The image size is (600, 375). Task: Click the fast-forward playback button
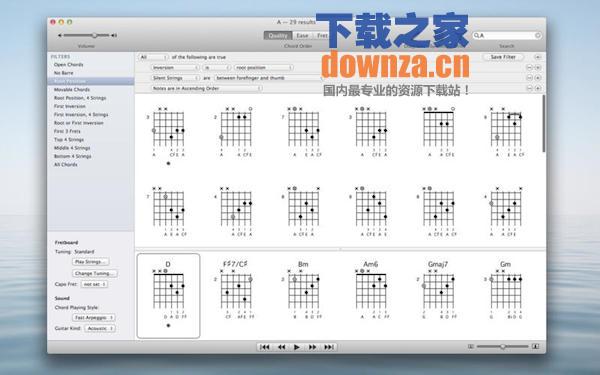313,347
